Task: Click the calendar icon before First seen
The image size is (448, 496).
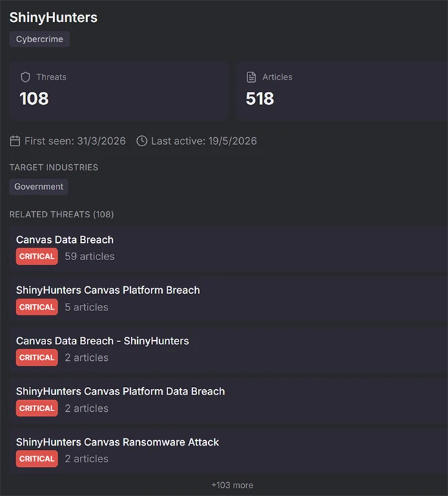Action: point(15,141)
